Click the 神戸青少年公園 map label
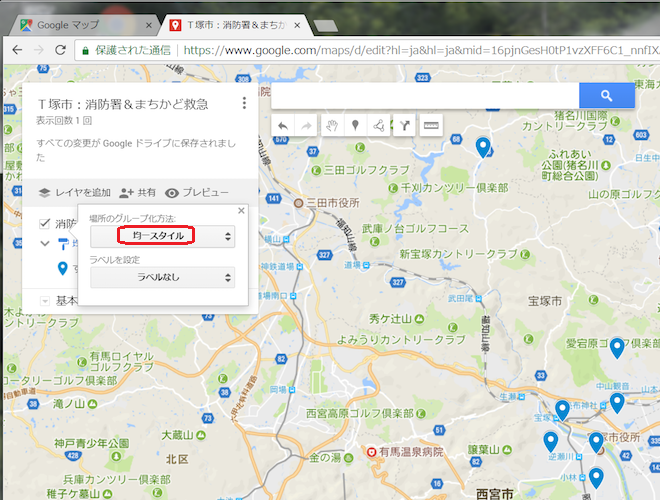The image size is (660, 500). point(91,444)
